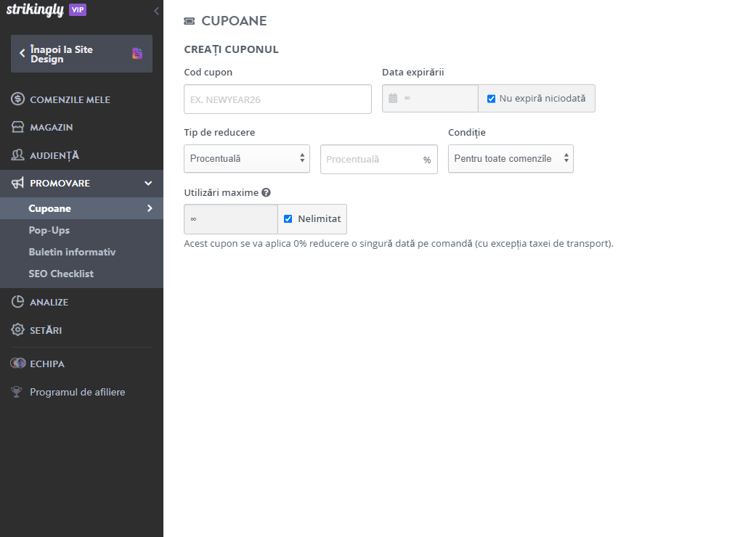Click the percent symbol in the discount field

click(x=427, y=160)
